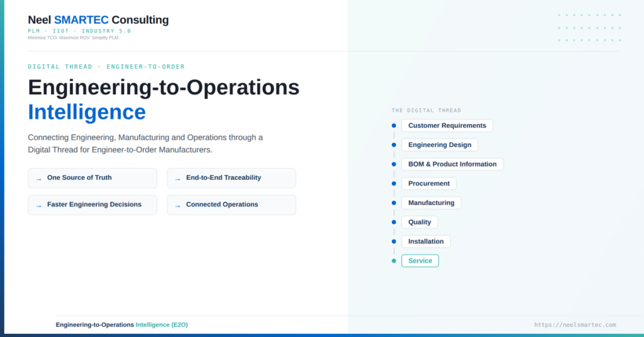Click the Connecting Engineering, Manufacturing description paragraph
The image size is (644, 337).
pyautogui.click(x=145, y=144)
